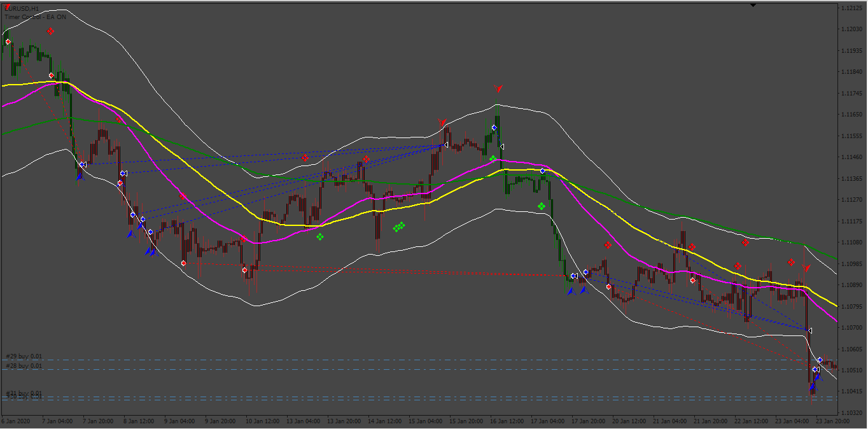Screen dimensions: 868x429
Task: Click the '17 Jan 20:00' time axis label
Action: (x=588, y=421)
